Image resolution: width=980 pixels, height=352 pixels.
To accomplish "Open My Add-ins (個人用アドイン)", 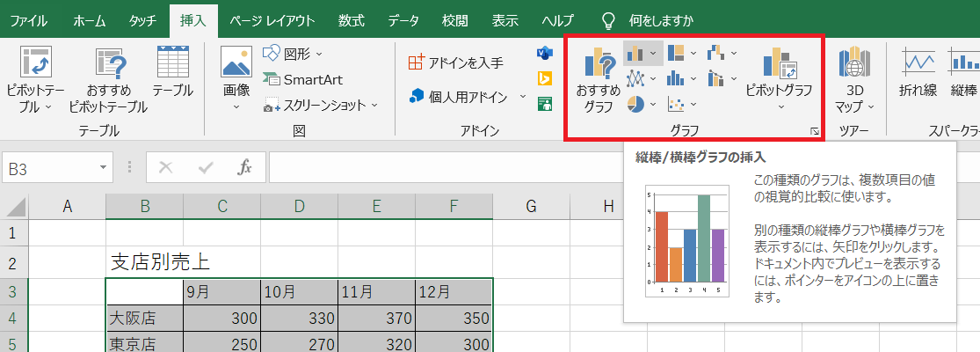I will point(458,97).
